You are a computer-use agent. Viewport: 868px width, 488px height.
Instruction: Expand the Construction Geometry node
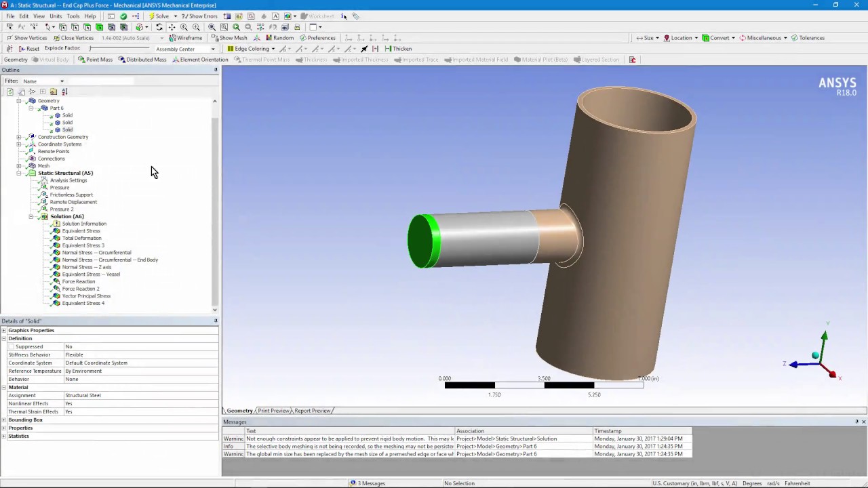click(19, 137)
